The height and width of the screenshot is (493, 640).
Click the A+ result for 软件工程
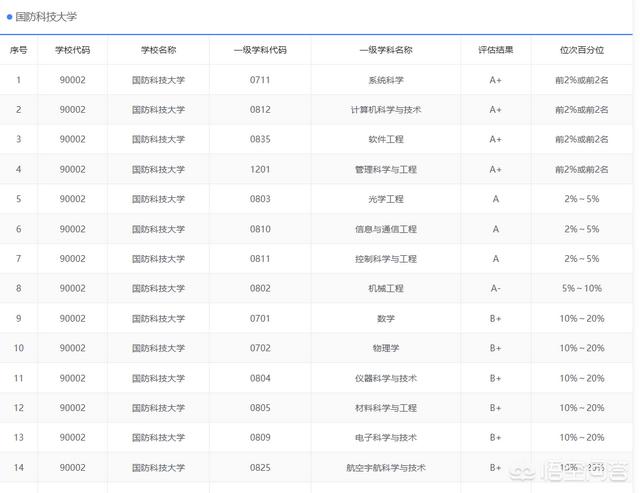point(496,140)
